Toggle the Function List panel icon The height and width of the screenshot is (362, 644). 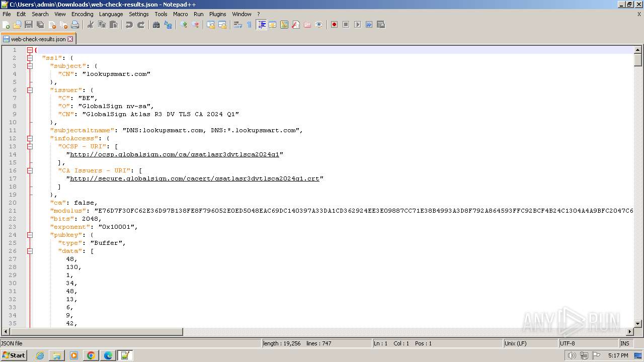[296, 25]
